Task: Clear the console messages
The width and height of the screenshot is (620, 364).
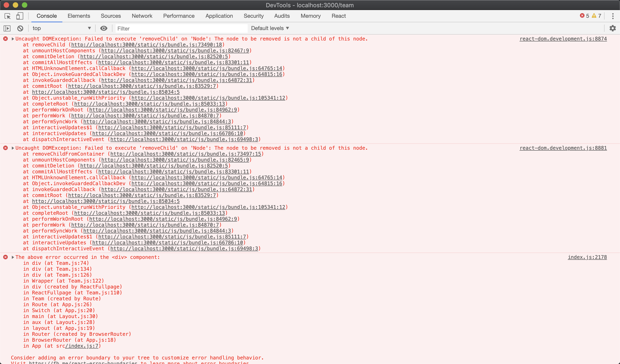Action: tap(20, 28)
